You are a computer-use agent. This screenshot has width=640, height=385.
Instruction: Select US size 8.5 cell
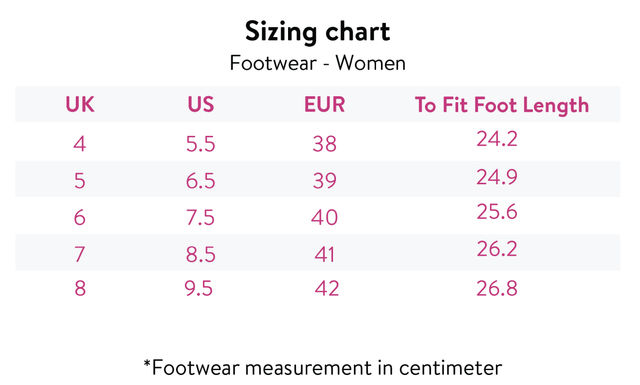pos(200,254)
